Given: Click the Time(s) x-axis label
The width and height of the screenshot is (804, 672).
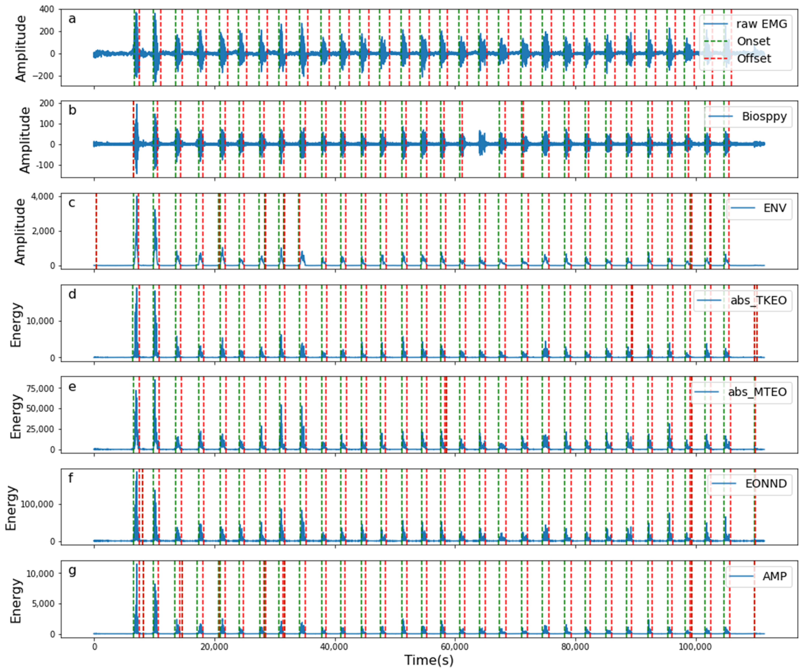Looking at the screenshot, I should (429, 661).
